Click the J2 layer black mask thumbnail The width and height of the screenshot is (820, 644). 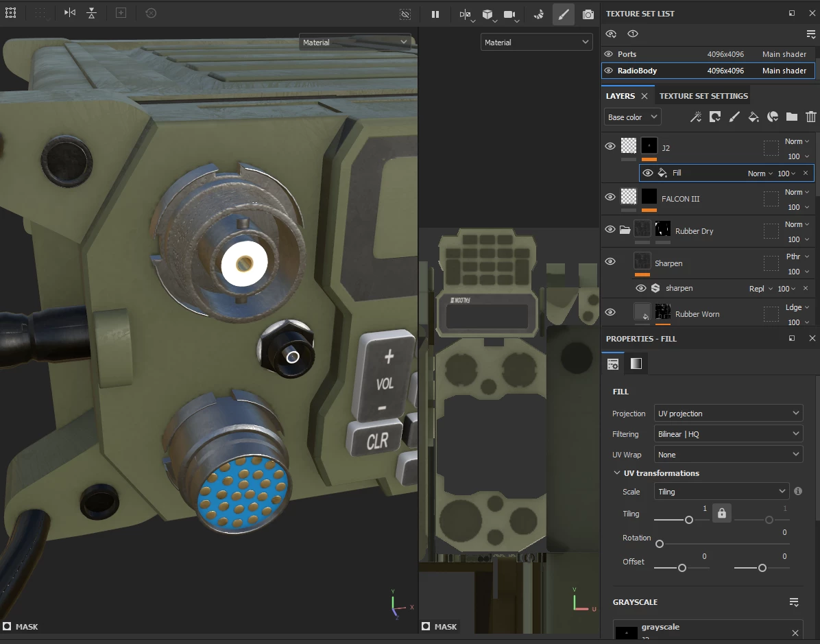tap(649, 146)
